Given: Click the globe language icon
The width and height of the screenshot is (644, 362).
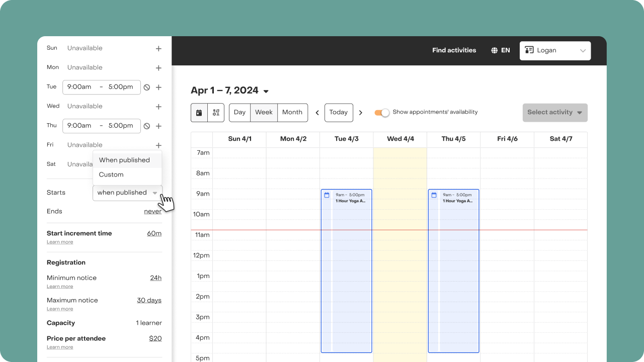Looking at the screenshot, I should click(495, 50).
